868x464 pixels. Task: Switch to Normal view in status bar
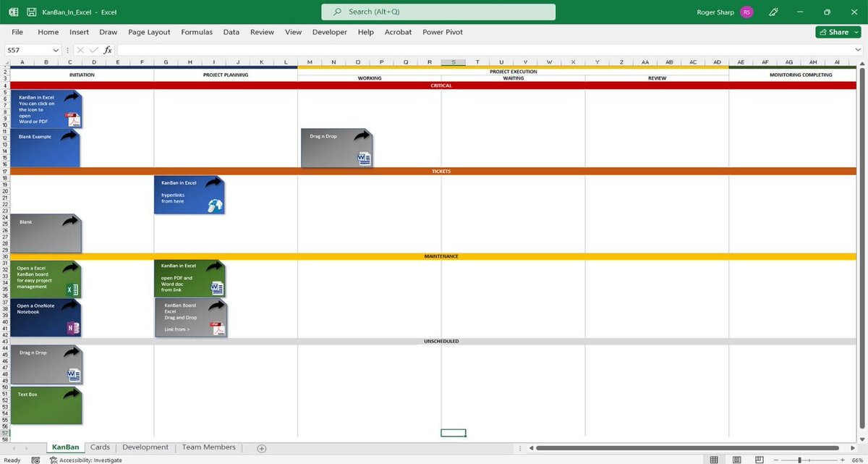(x=714, y=460)
